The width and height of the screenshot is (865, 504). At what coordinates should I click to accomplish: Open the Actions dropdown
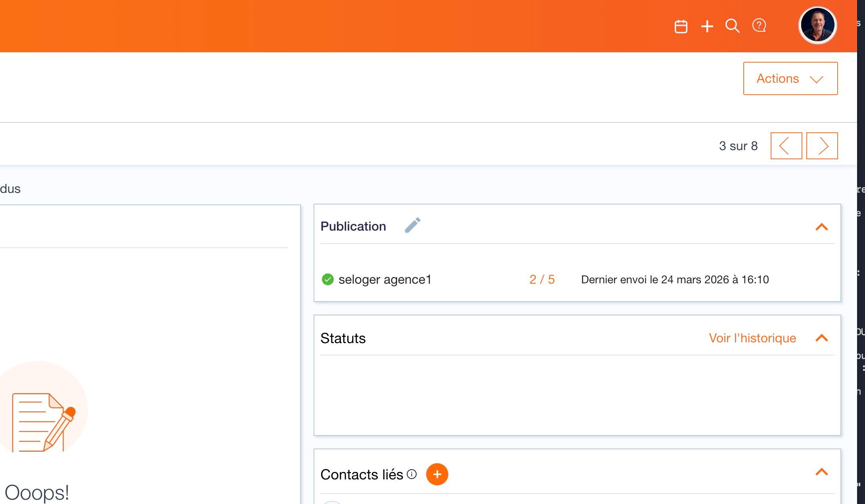click(790, 78)
